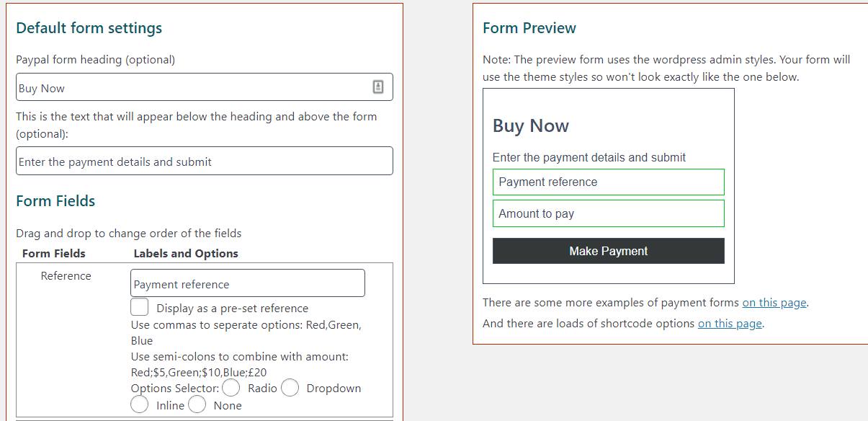Enable Display as a pre-set reference
Viewport: 868px width, 421px height.
coord(140,307)
